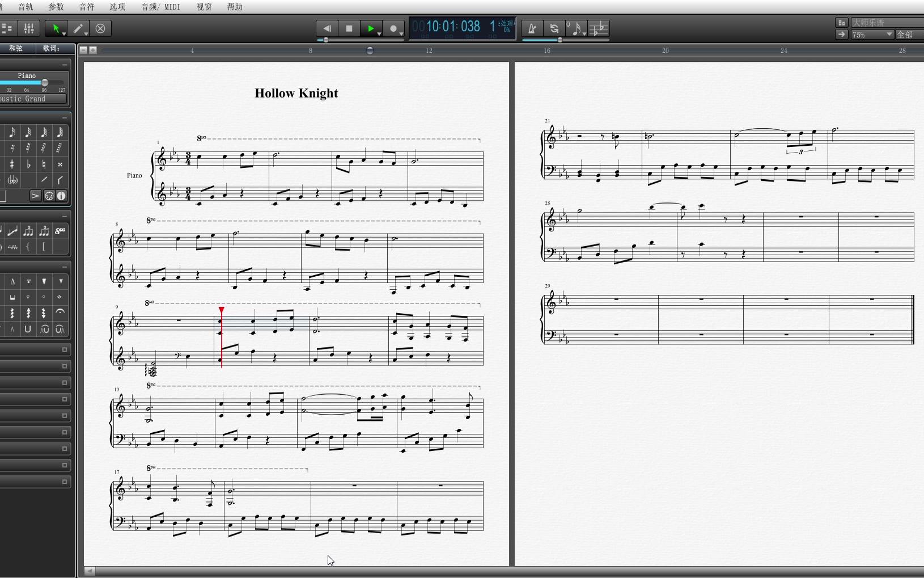Screen dimensions: 924x578
Task: Toggle the accent mark button
Action: point(35,196)
